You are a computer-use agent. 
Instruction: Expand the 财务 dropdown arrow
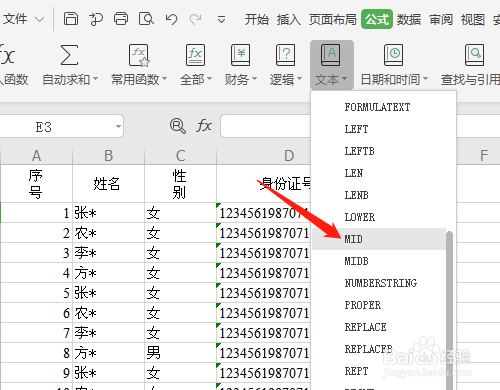click(254, 79)
